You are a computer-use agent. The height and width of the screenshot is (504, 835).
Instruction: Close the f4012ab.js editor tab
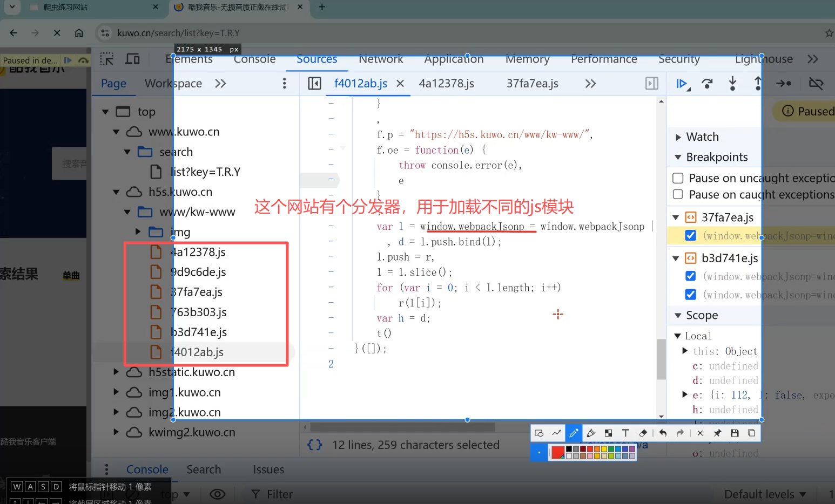coord(400,83)
